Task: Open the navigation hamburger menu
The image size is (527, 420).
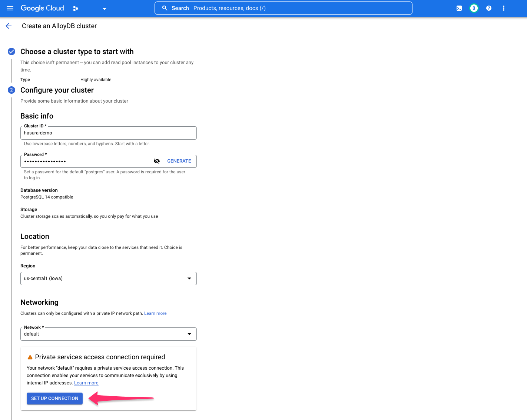Action: click(x=10, y=8)
